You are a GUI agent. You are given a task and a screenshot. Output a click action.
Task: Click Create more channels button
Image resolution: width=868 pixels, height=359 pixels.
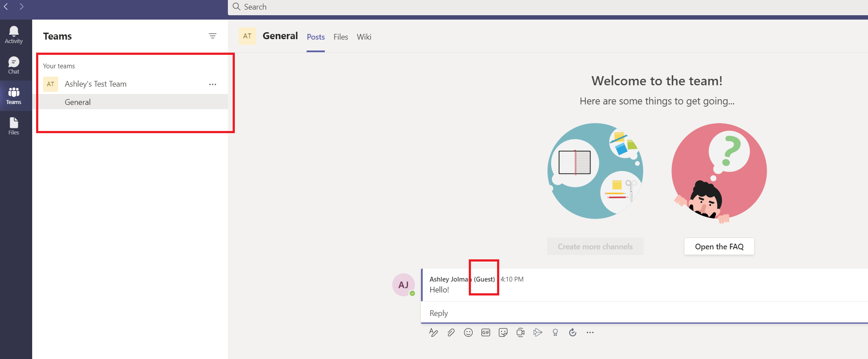(595, 246)
